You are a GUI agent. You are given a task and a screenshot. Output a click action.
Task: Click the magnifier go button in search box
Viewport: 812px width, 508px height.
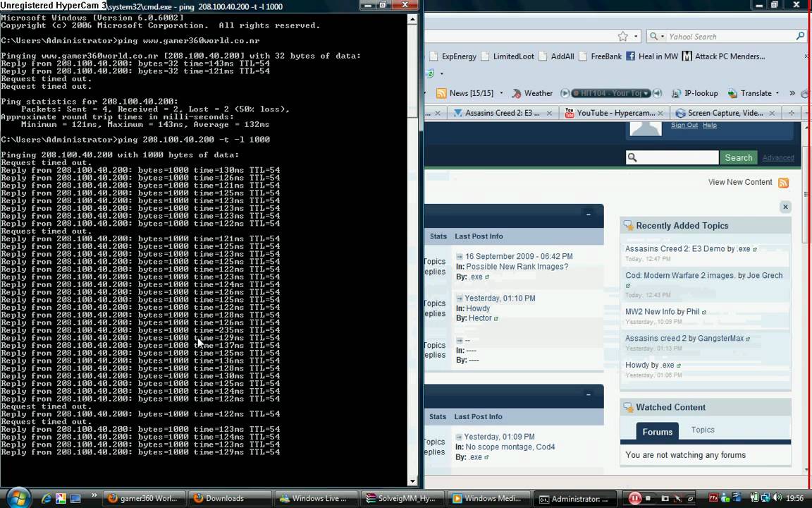click(800, 36)
